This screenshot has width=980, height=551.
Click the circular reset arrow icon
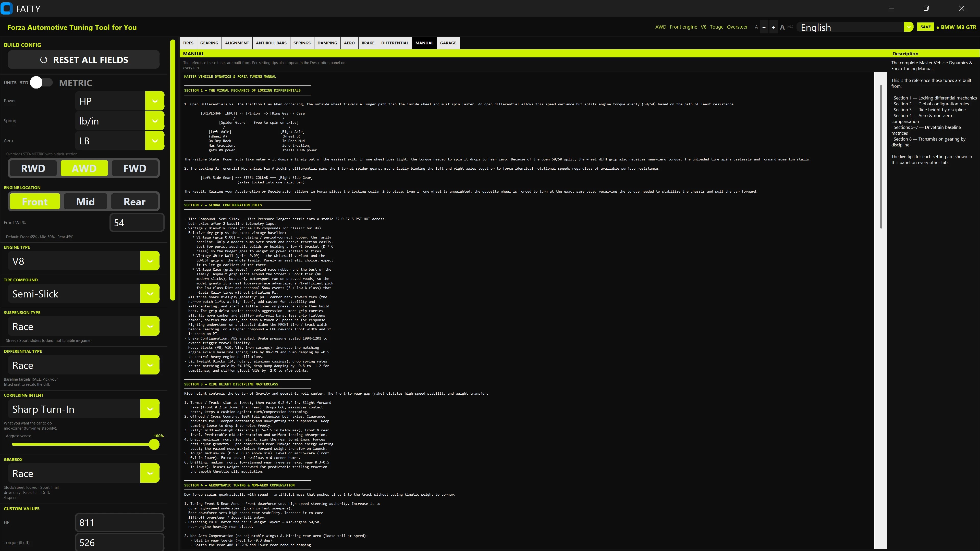pyautogui.click(x=44, y=60)
